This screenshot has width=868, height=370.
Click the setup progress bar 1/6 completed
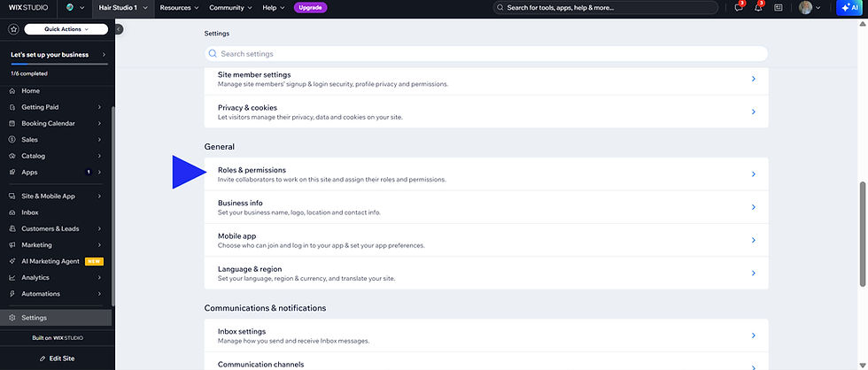point(59,65)
